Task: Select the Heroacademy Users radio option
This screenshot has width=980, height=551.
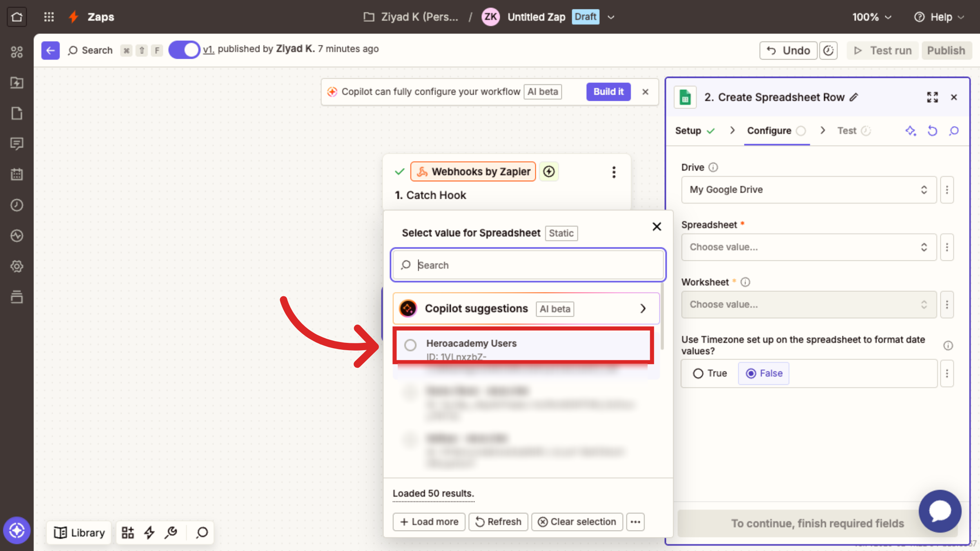Action: click(410, 345)
